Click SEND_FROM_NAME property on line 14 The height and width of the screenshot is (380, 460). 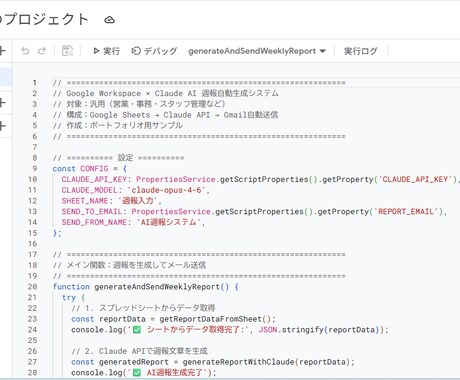coord(94,222)
